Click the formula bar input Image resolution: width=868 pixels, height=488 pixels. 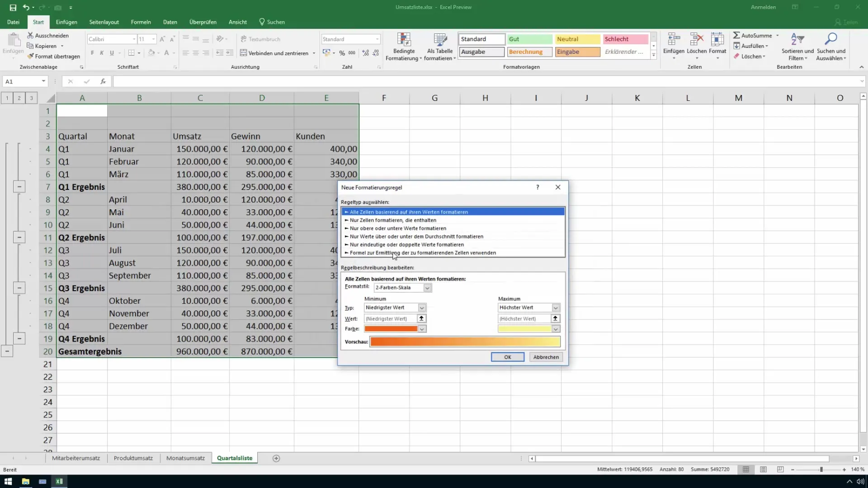(486, 81)
